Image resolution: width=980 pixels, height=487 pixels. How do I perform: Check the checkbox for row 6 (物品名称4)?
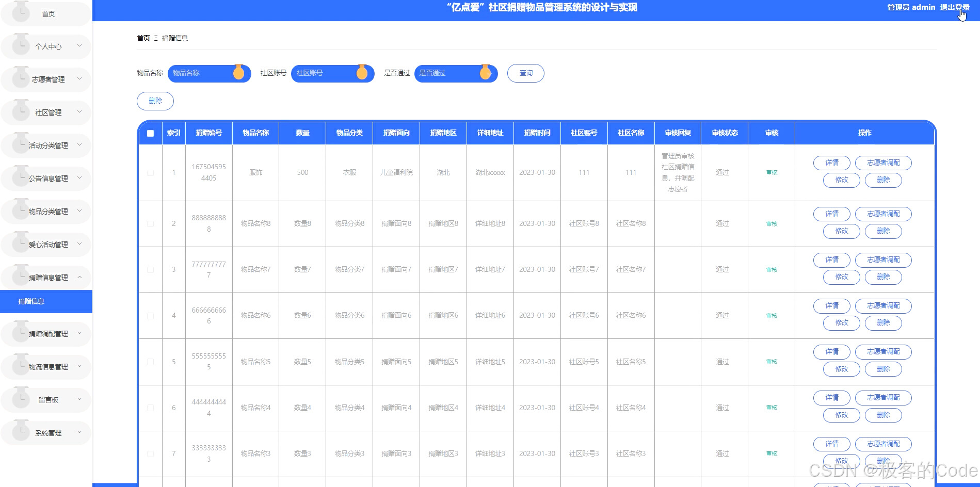coord(150,408)
